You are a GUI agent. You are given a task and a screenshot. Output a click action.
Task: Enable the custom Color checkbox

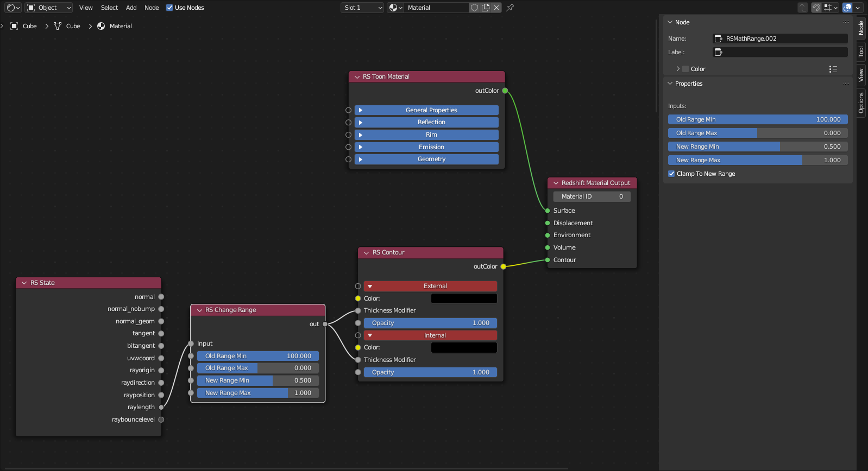tap(685, 69)
